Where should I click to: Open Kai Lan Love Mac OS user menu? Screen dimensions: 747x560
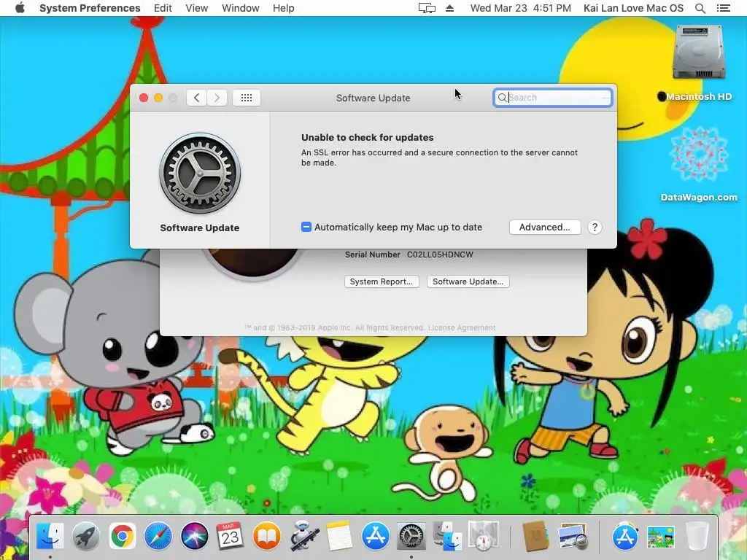pyautogui.click(x=633, y=8)
